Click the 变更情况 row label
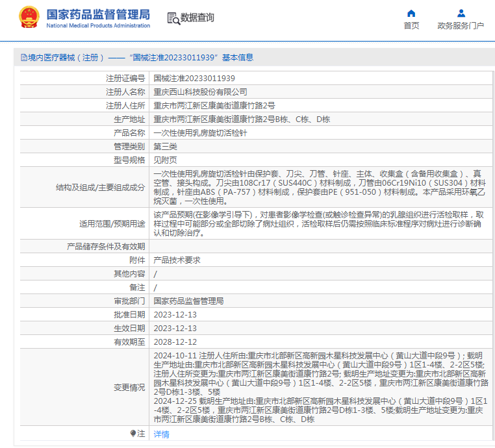Screen dimensions: 495x448 click(x=129, y=387)
